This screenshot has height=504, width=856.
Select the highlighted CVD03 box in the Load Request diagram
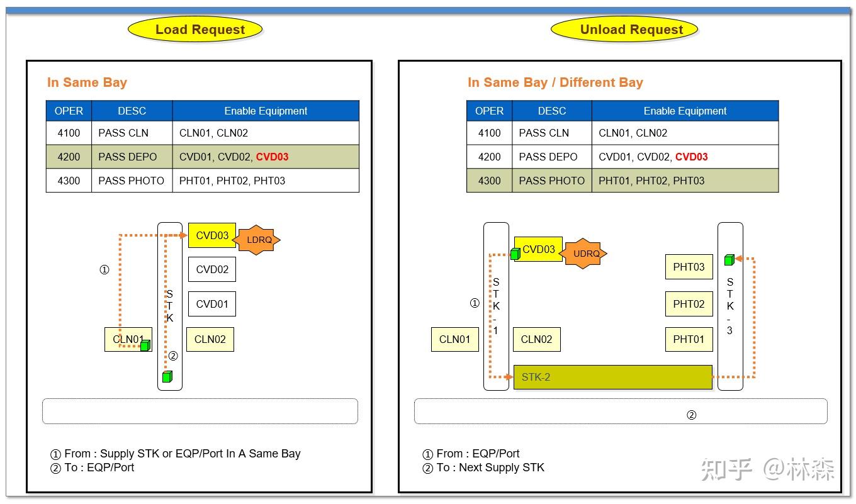[x=212, y=235]
